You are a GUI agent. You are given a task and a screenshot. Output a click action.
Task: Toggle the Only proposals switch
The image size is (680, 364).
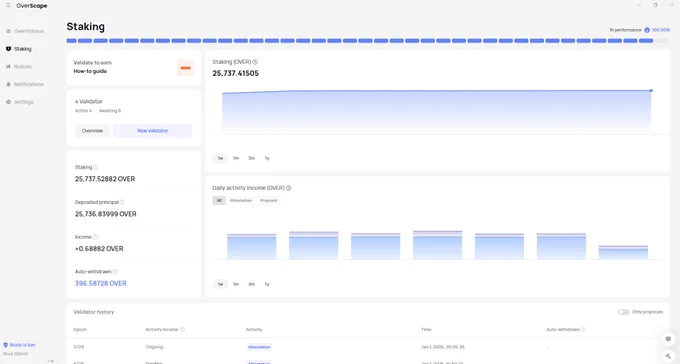point(624,312)
